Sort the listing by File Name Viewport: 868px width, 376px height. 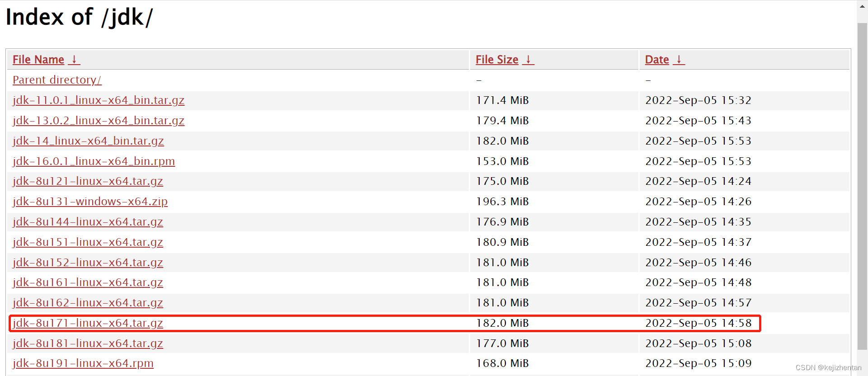pos(38,60)
